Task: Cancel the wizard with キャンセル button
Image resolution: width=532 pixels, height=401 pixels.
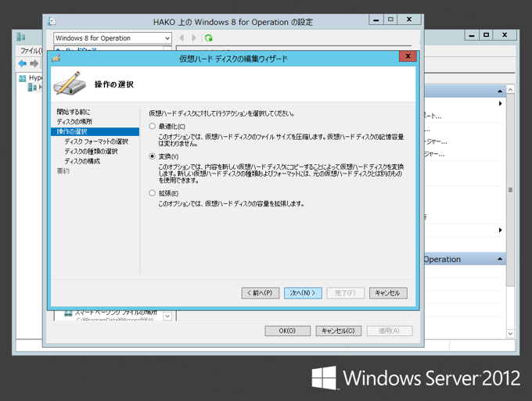Action: (x=388, y=293)
